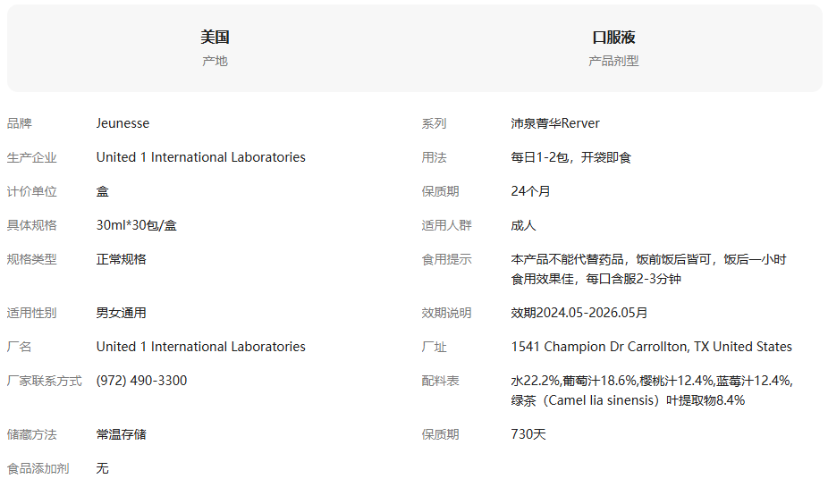
Task: Select the factory address 1541 Champion Dr
Action: tap(651, 347)
